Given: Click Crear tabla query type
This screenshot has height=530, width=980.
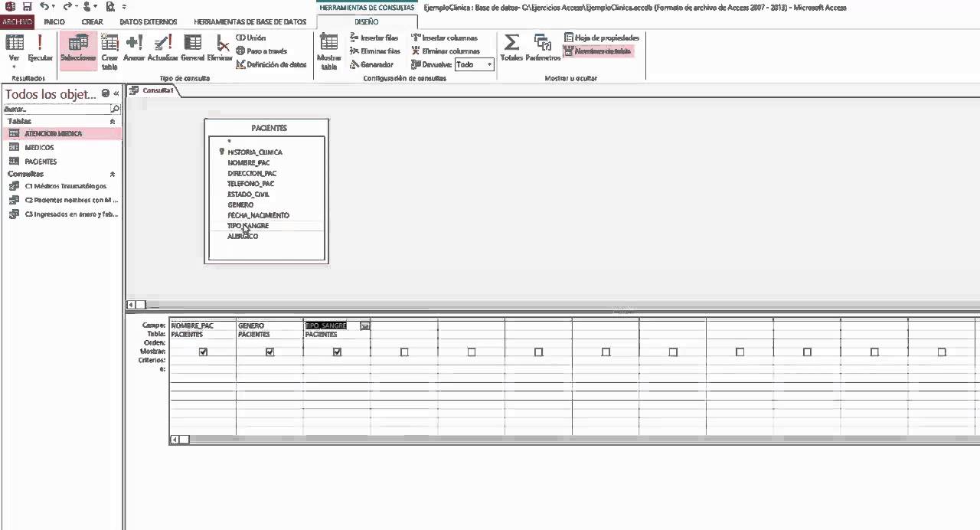Looking at the screenshot, I should 109,51.
